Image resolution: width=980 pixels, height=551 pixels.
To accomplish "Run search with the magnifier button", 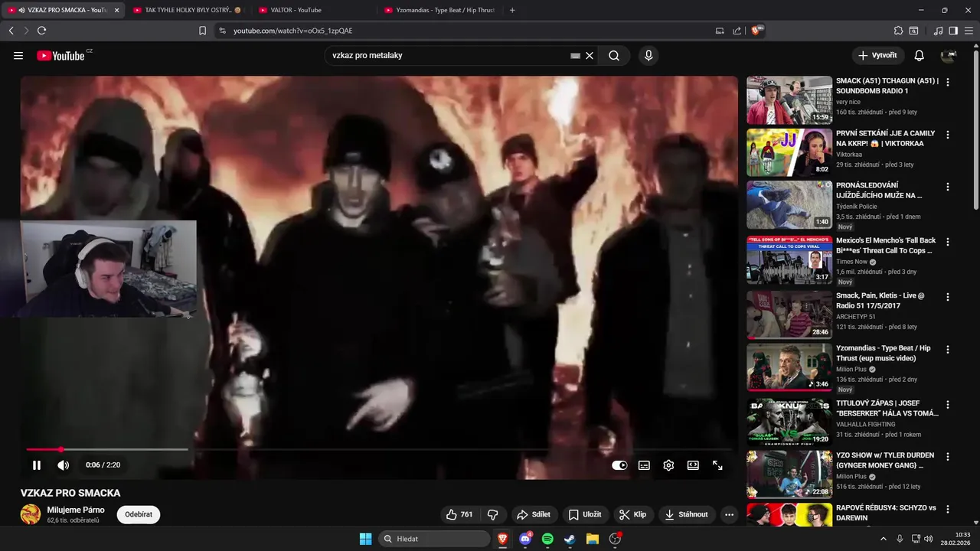I will click(614, 56).
